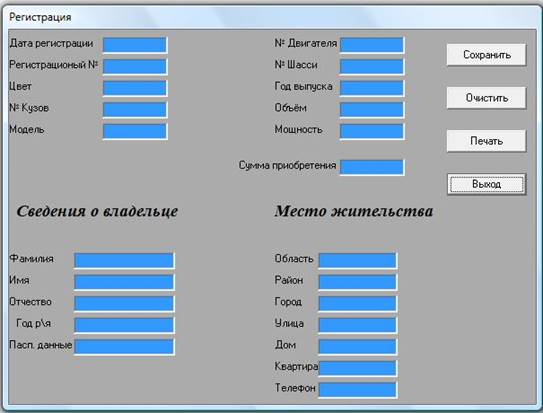This screenshot has height=413, width=543.
Task: Activate the № Кузов text field
Action: [x=135, y=110]
